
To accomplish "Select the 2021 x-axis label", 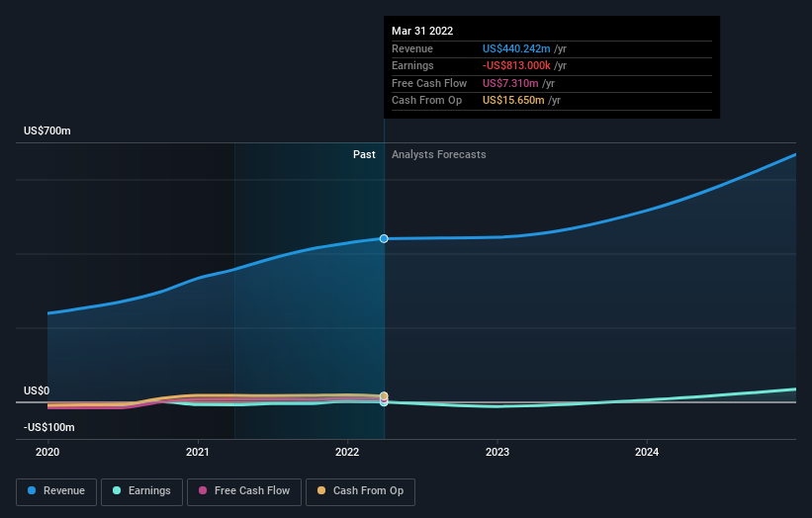I will click(197, 453).
